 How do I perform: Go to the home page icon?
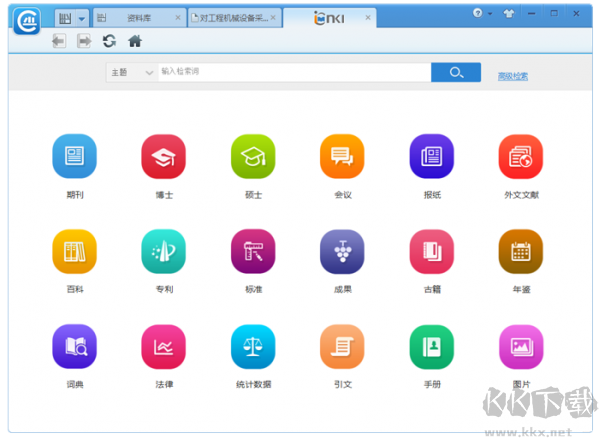[x=135, y=41]
